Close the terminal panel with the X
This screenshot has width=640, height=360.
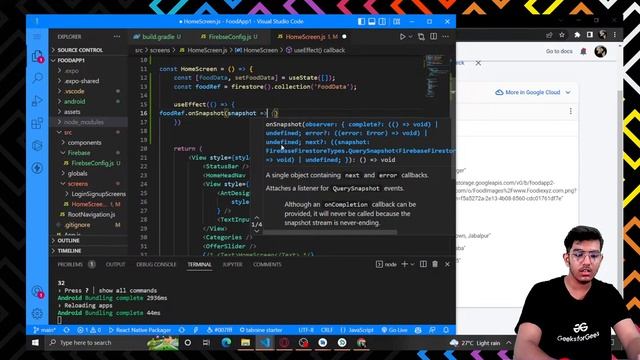[x=447, y=264]
